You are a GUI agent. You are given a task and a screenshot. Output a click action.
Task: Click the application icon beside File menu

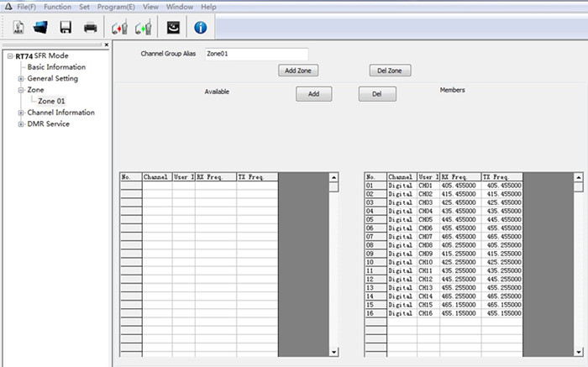click(x=8, y=7)
